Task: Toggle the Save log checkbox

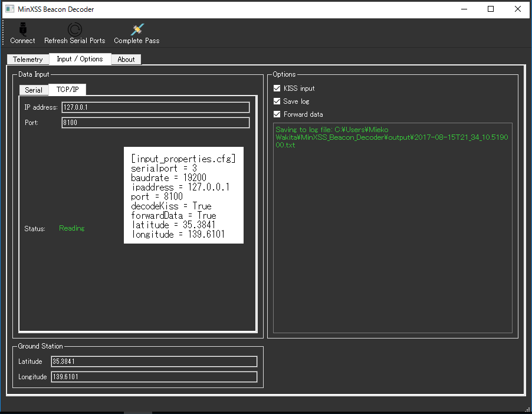Action: [x=277, y=101]
